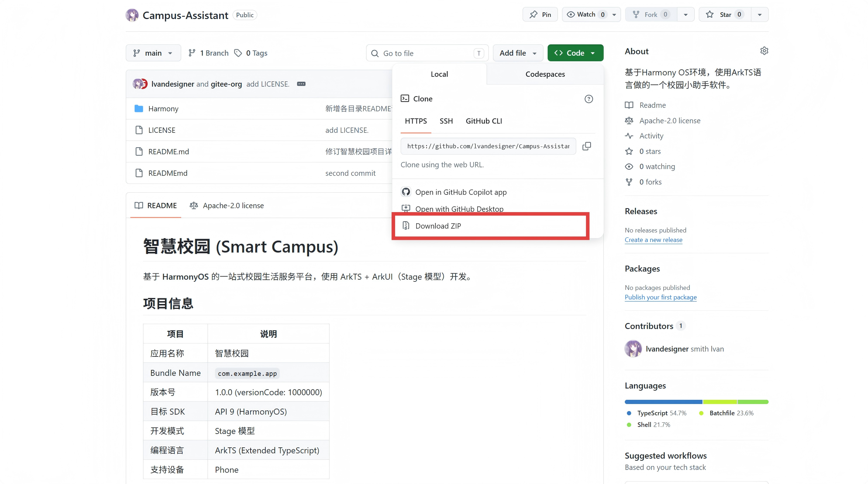Click the Harmony folder icon
The height and width of the screenshot is (484, 868).
click(x=139, y=109)
